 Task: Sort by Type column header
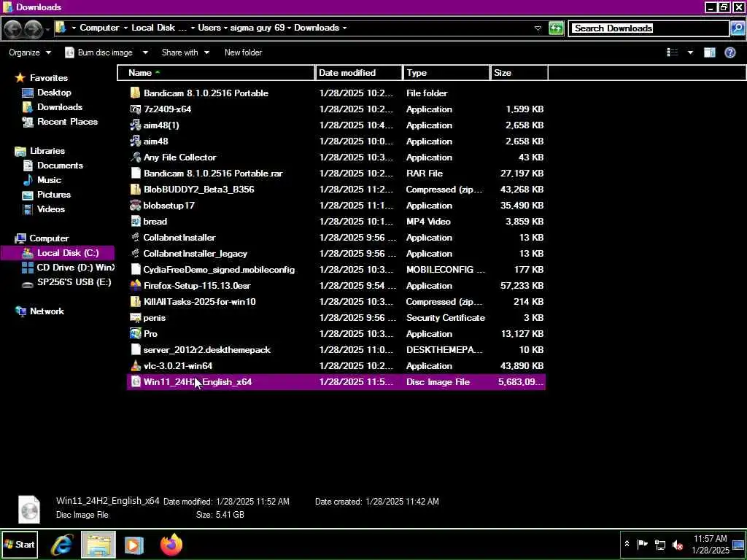[446, 73]
